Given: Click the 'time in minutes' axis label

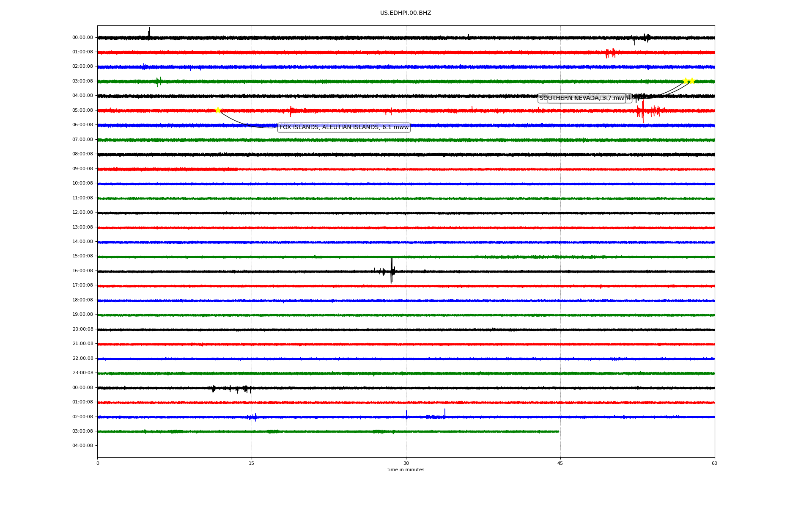Looking at the screenshot, I should (x=406, y=470).
